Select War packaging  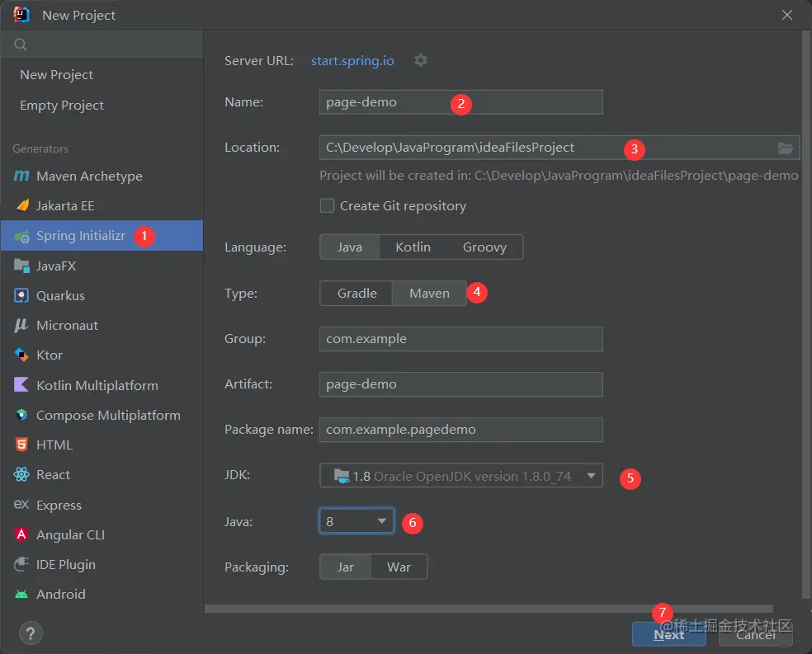(399, 567)
